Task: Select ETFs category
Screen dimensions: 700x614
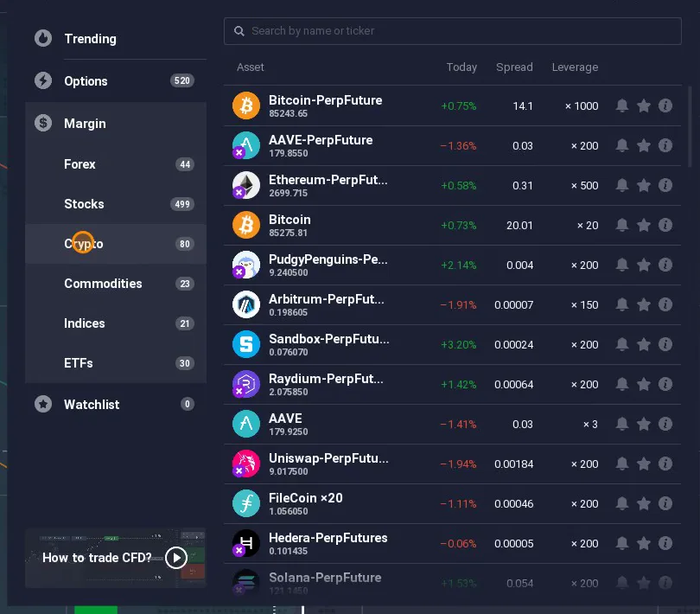Action: click(x=116, y=363)
